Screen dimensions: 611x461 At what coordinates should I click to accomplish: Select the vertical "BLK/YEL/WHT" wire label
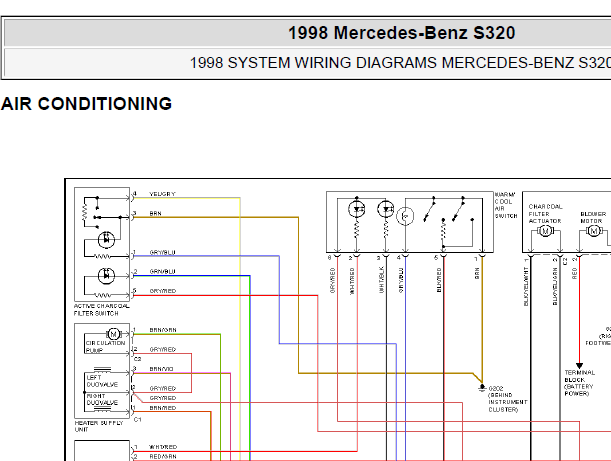526,286
